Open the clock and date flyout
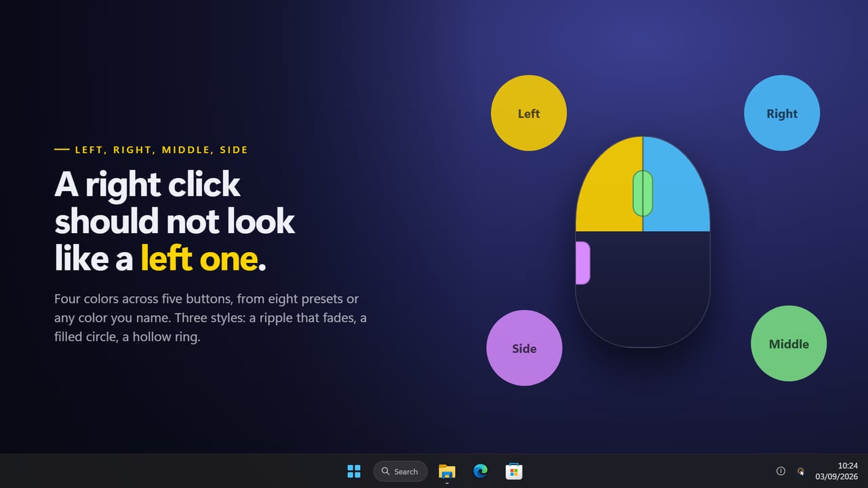 [837, 471]
